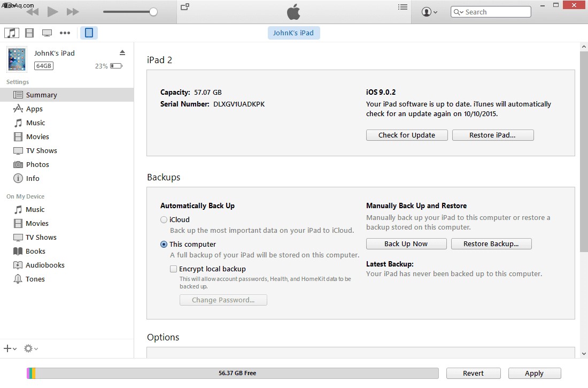The height and width of the screenshot is (388, 588).
Task: Open the account user dropdown
Action: click(429, 12)
